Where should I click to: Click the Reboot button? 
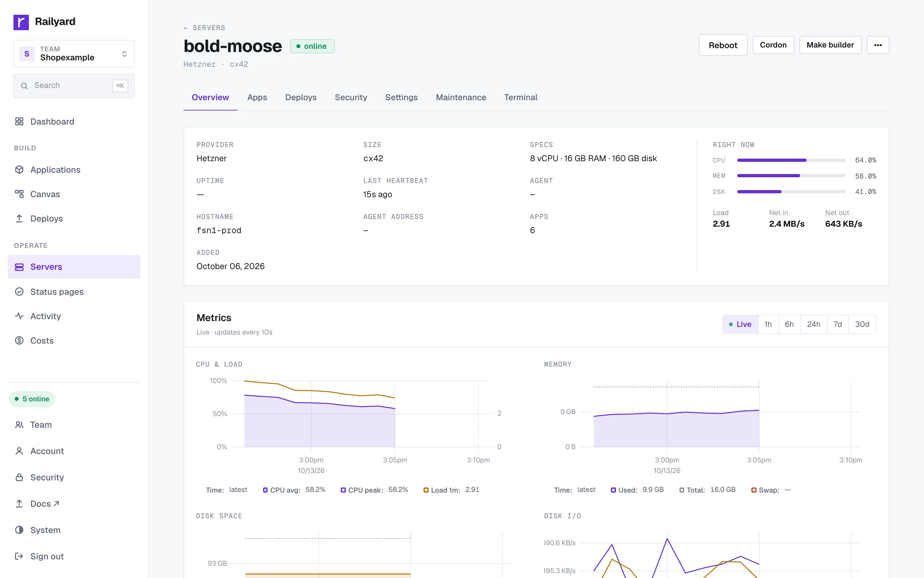[x=723, y=45]
